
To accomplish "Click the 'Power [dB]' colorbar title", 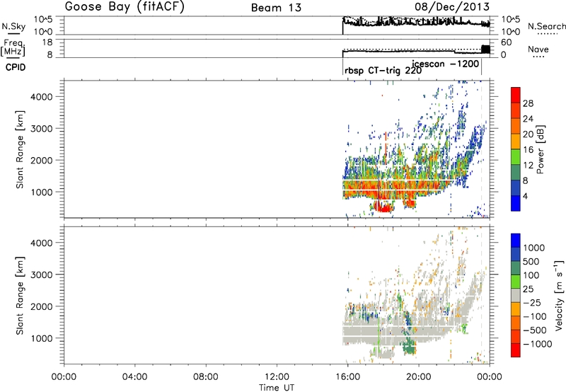I will click(x=541, y=149).
